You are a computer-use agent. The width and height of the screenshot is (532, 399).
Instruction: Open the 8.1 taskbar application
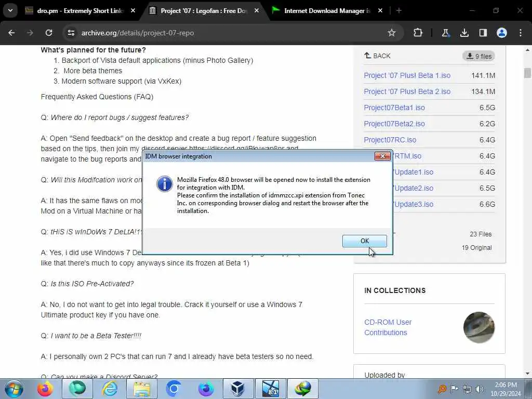270,389
